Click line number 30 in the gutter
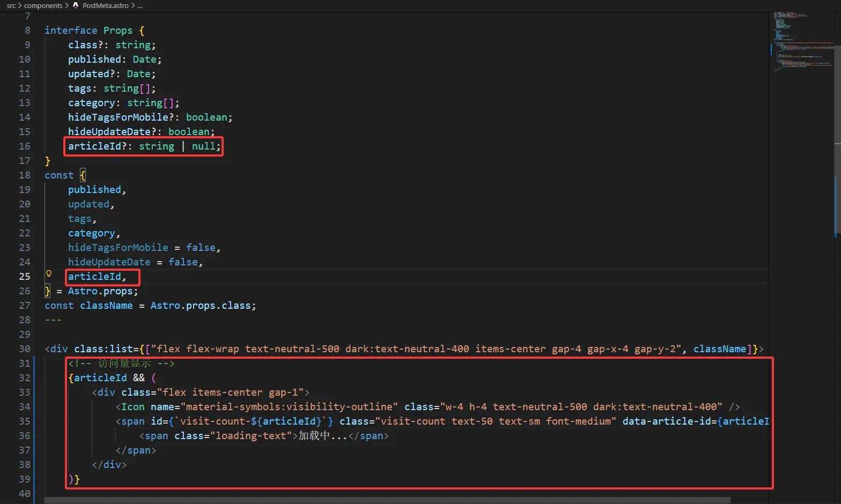 point(25,349)
